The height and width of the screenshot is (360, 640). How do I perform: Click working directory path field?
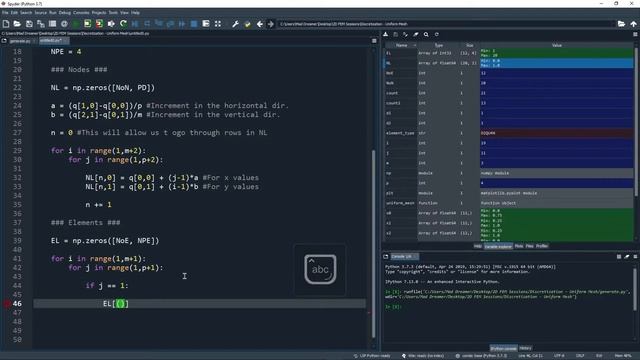446,24
